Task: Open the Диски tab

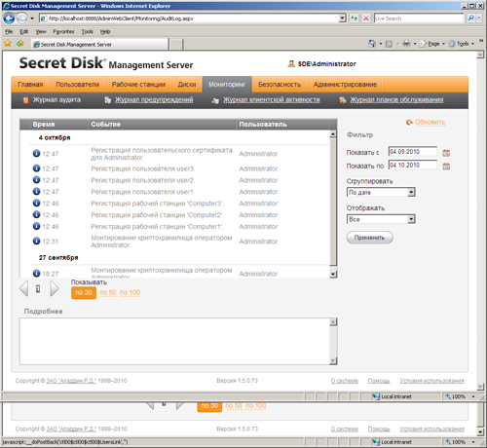Action: 187,85
